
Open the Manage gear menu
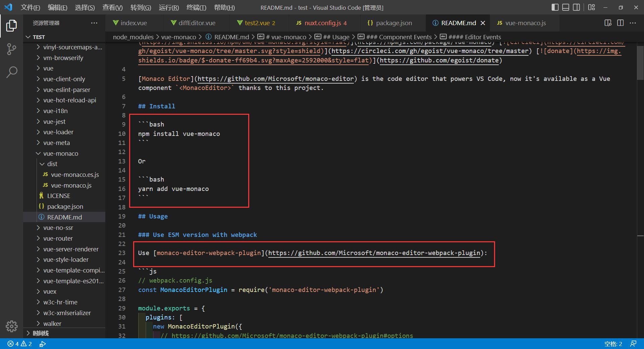[11, 326]
